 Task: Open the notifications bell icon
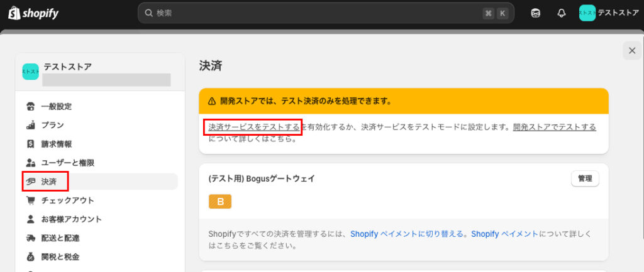561,13
